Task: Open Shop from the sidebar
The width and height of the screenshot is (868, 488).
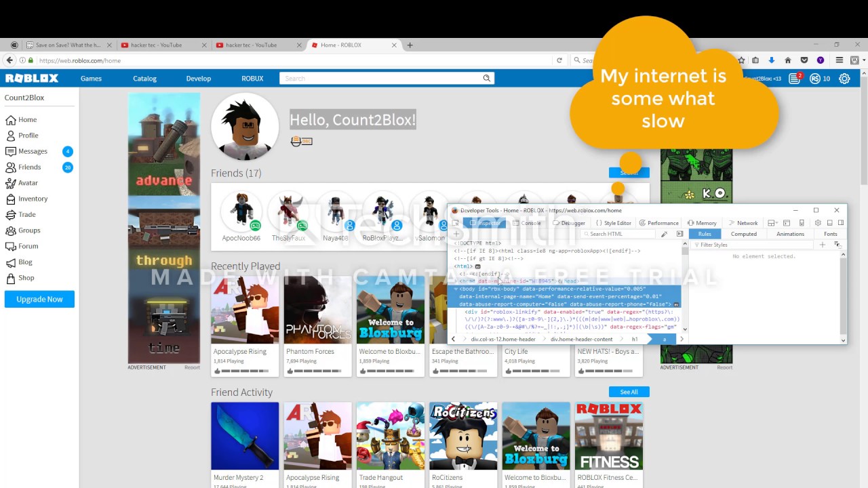Action: 20,278
